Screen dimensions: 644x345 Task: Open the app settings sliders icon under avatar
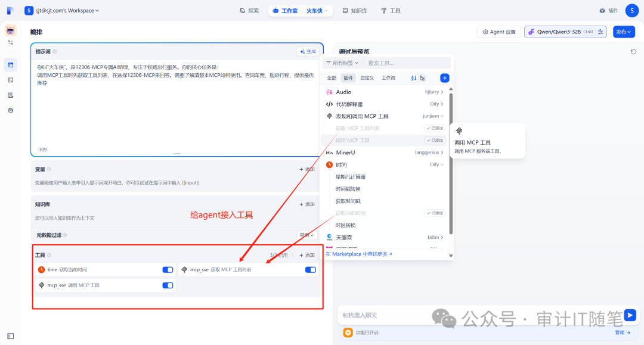[x=11, y=43]
